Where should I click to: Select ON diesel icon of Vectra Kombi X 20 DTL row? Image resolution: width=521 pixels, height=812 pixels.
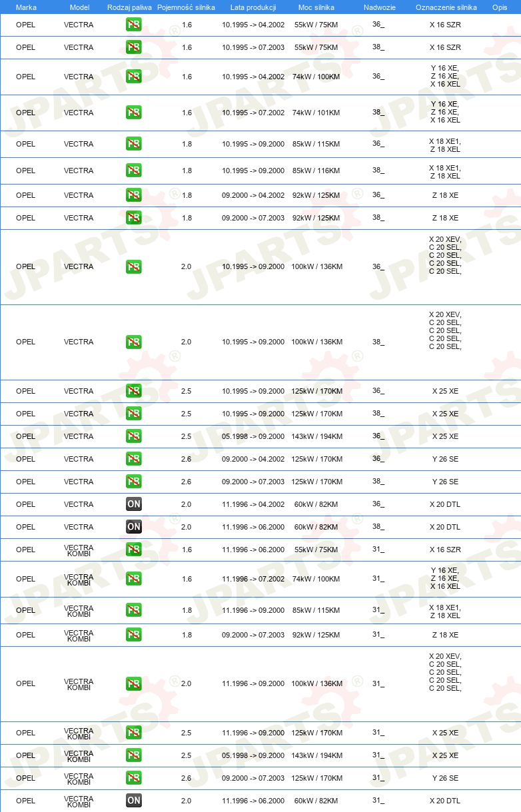pos(133,801)
